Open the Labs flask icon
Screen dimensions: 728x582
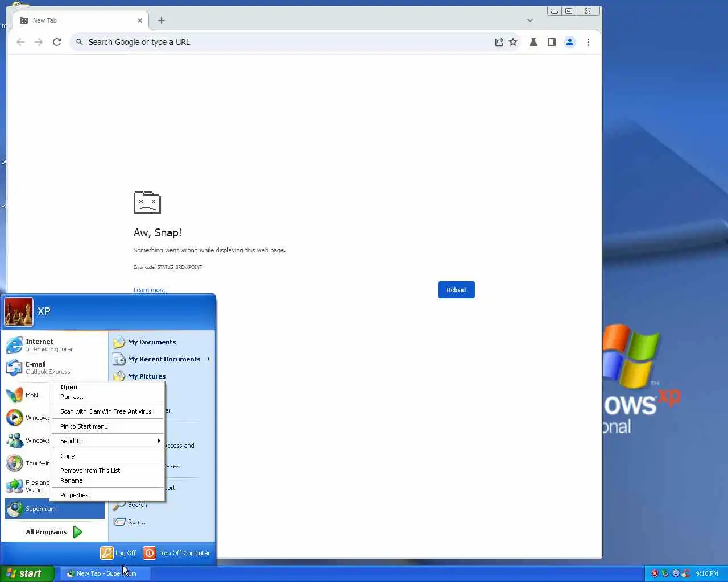coord(533,42)
